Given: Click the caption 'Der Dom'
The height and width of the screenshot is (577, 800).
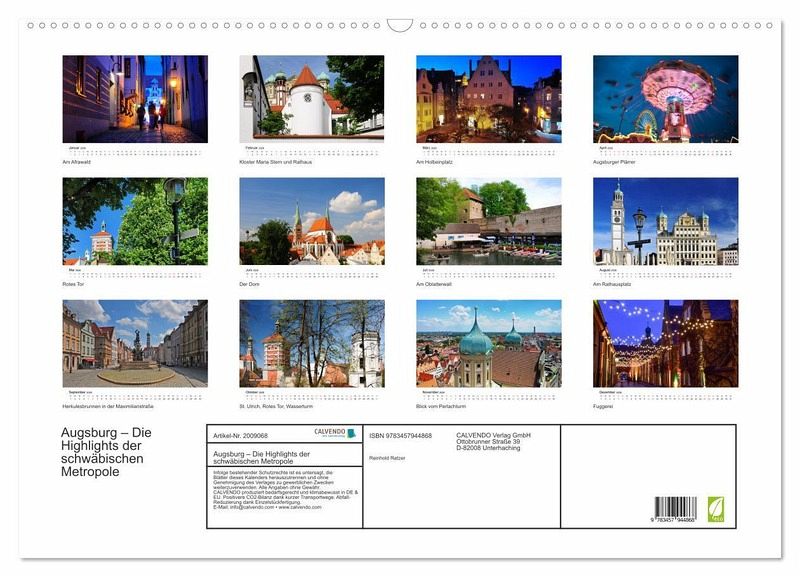Looking at the screenshot, I should pos(249,284).
